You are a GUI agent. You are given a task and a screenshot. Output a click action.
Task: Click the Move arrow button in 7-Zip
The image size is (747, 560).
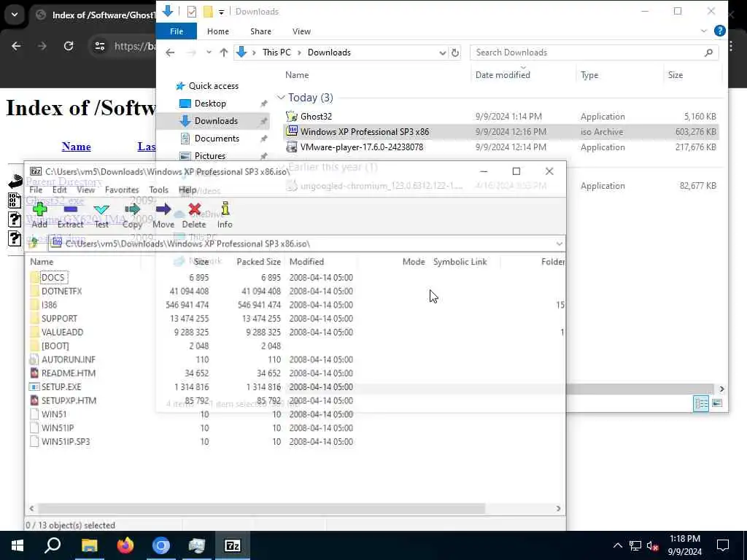[x=163, y=214]
